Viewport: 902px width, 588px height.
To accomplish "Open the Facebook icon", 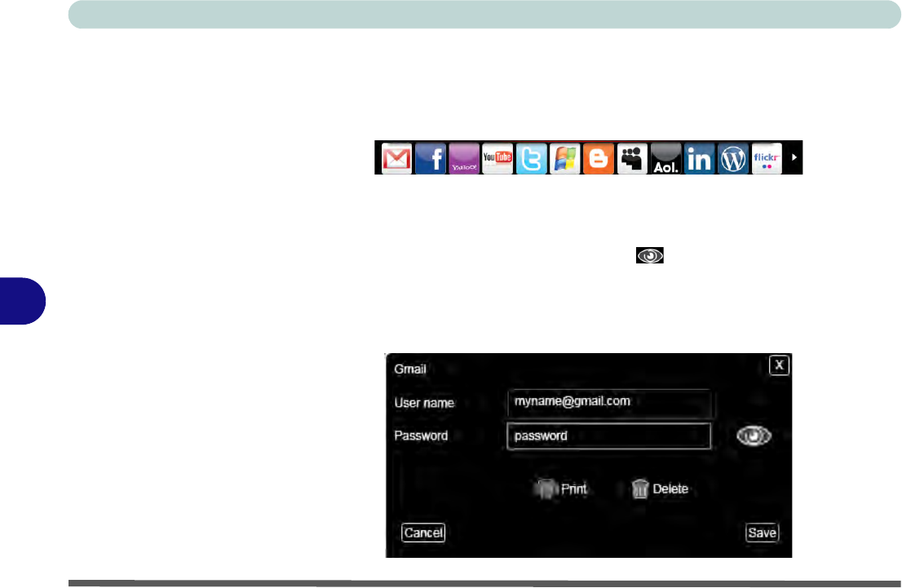I will coord(431,158).
